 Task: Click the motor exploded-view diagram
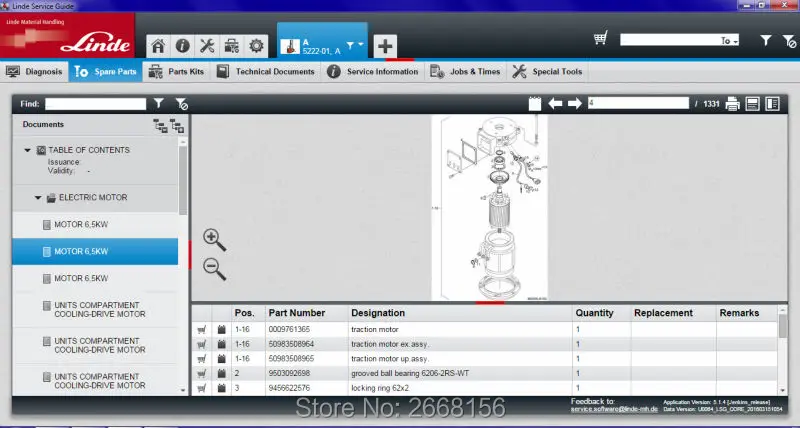[x=490, y=208]
